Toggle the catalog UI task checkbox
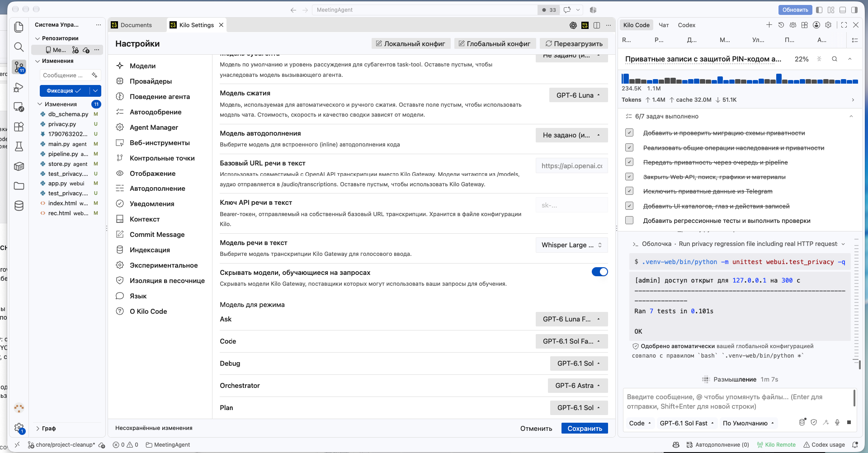 (x=629, y=206)
